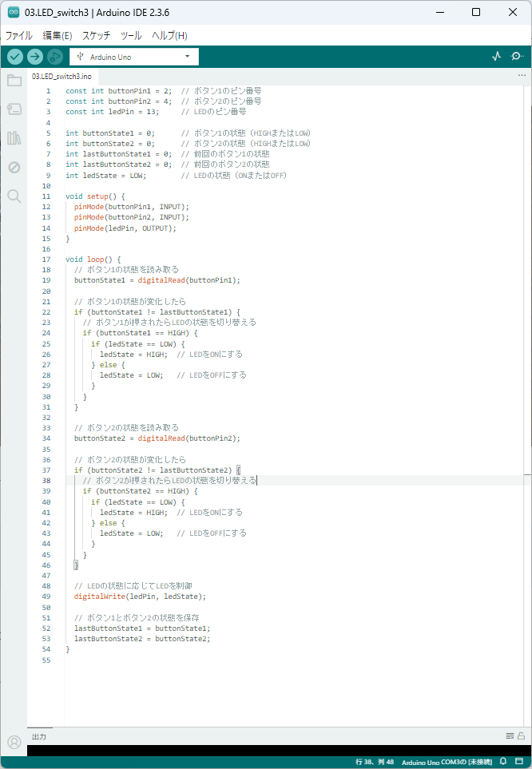Click comment 'ボタン1とボタン2の状態を保存'
Image resolution: width=532 pixels, height=769 pixels.
click(137, 617)
